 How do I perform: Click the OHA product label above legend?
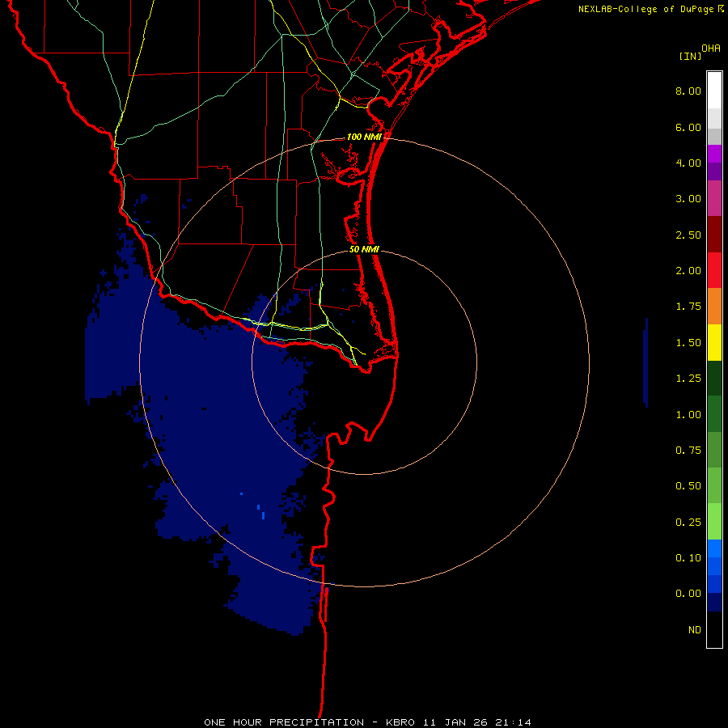(711, 49)
